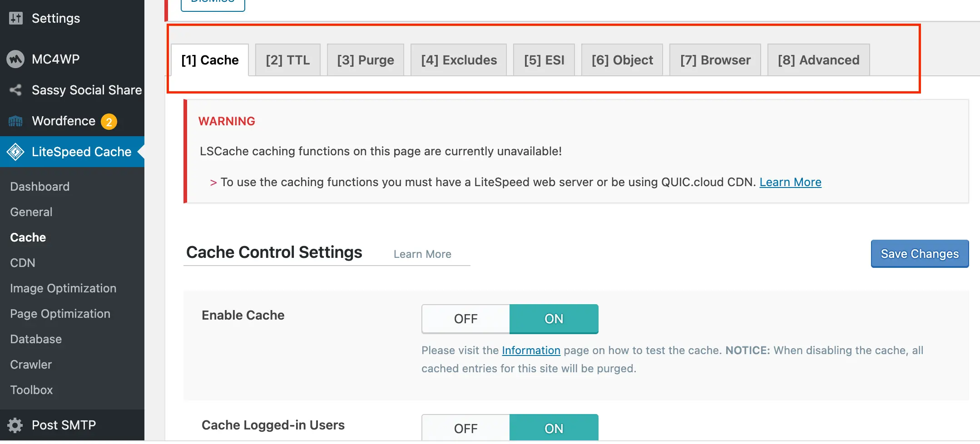Open the Wordfence notification badge showing 2

(109, 122)
